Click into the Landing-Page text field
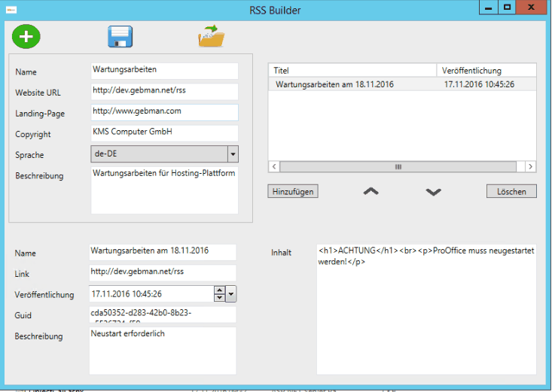 [x=164, y=112]
